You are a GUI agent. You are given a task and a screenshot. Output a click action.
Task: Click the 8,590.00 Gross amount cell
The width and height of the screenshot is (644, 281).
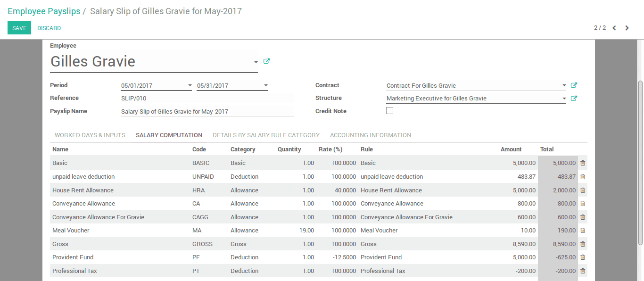tap(524, 244)
